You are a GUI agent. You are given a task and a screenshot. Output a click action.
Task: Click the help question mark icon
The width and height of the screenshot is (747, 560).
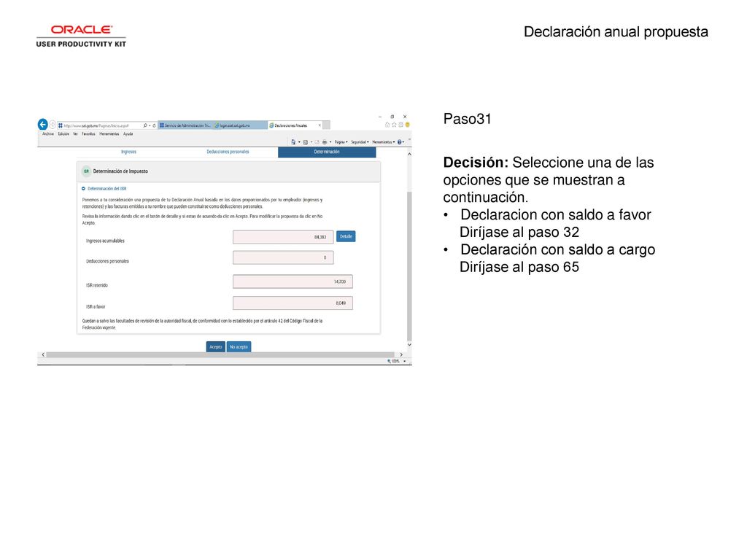point(399,142)
